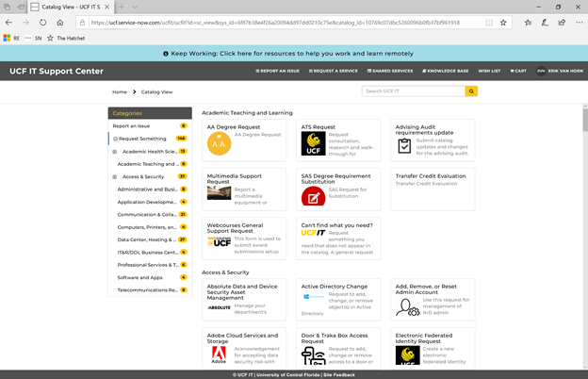Click the Door & Traka Box access icon
This screenshot has height=379, width=588.
pyautogui.click(x=313, y=355)
